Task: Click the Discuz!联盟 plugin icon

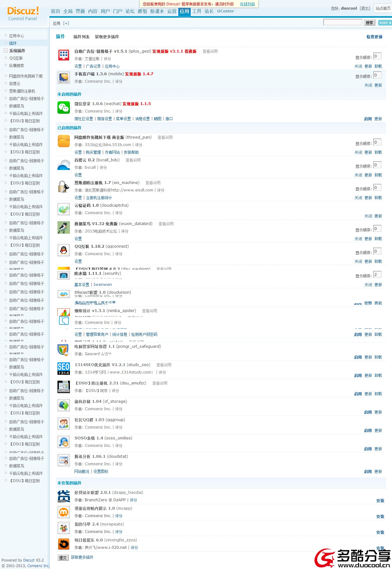Action: [64, 294]
